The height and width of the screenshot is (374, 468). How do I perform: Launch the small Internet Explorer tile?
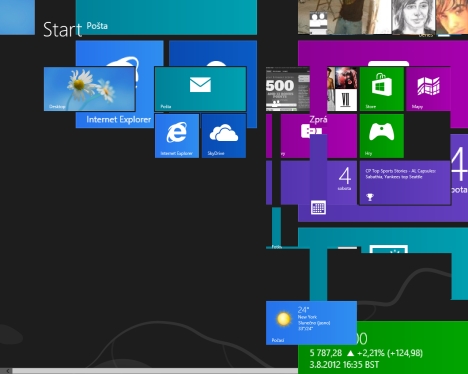coord(177,136)
